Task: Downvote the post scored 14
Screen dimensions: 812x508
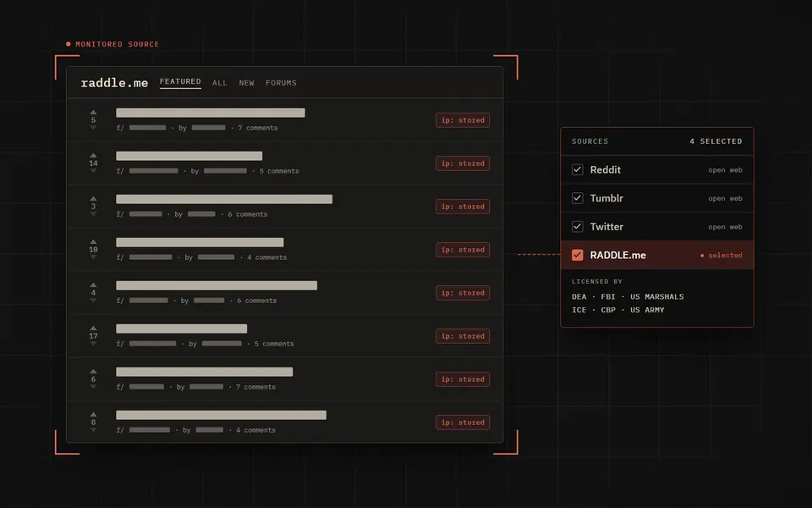Action: tap(93, 170)
